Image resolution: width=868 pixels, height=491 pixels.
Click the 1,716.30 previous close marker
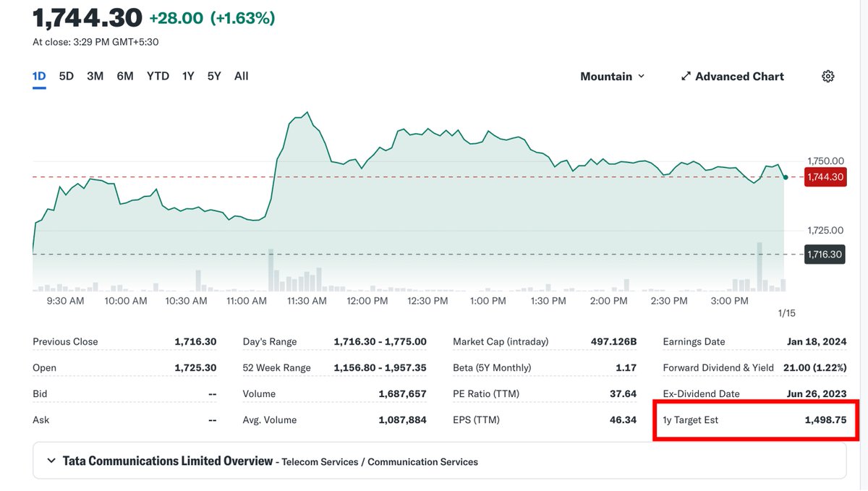pyautogui.click(x=825, y=255)
